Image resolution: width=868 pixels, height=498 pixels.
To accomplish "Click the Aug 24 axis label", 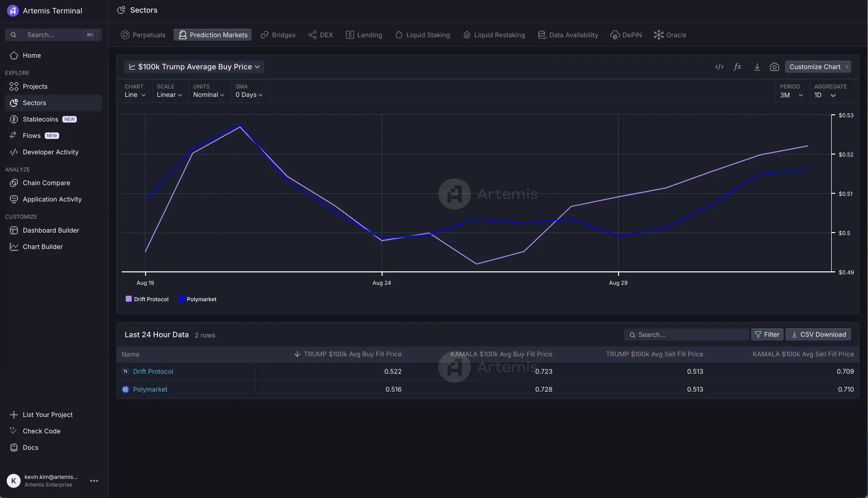I will click(x=382, y=283).
